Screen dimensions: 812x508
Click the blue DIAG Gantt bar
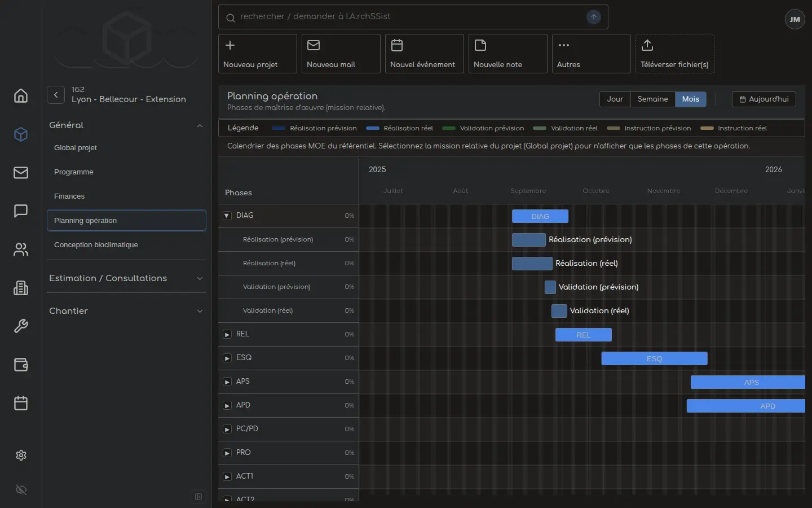click(x=540, y=216)
